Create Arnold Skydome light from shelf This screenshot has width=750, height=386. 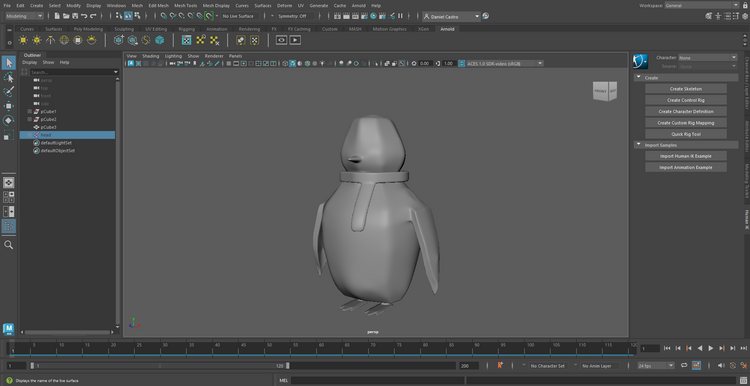[64, 40]
